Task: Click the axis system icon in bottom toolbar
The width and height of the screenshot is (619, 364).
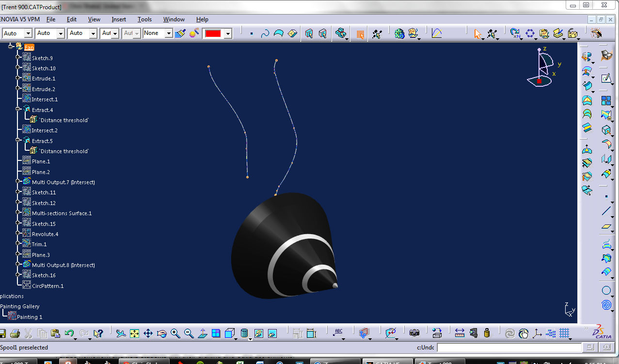Action: click(x=537, y=333)
